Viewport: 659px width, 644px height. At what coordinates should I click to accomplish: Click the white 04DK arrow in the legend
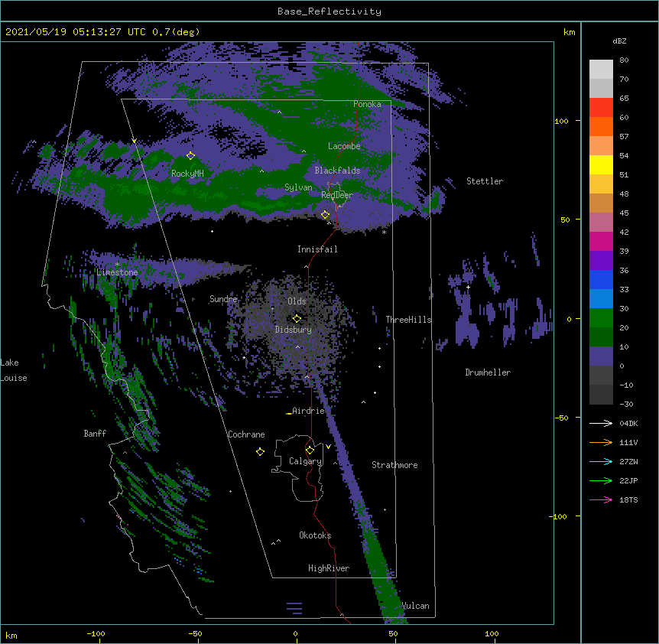coord(601,423)
